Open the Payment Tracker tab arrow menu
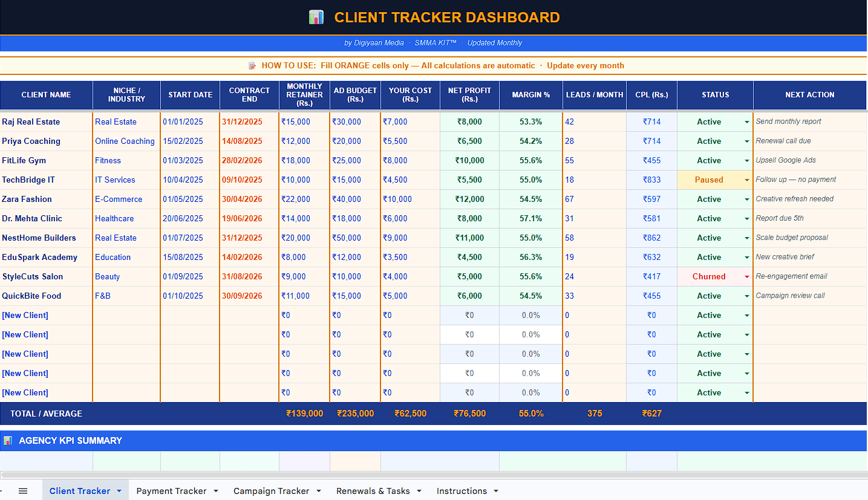 pos(216,491)
